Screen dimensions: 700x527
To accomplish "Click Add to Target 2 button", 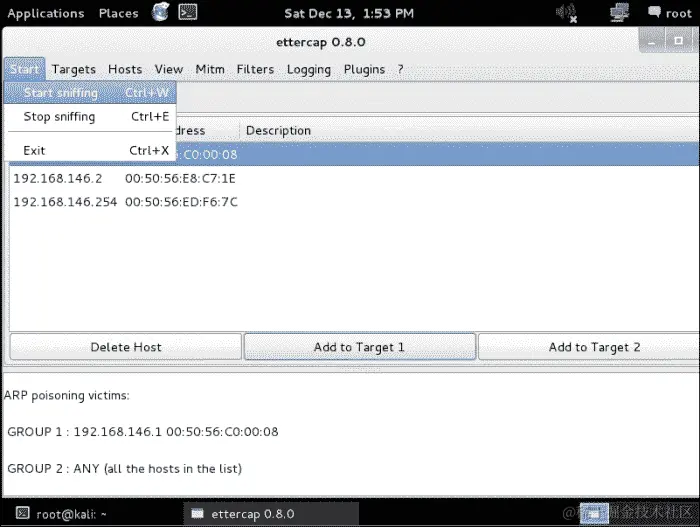I will point(589,347).
